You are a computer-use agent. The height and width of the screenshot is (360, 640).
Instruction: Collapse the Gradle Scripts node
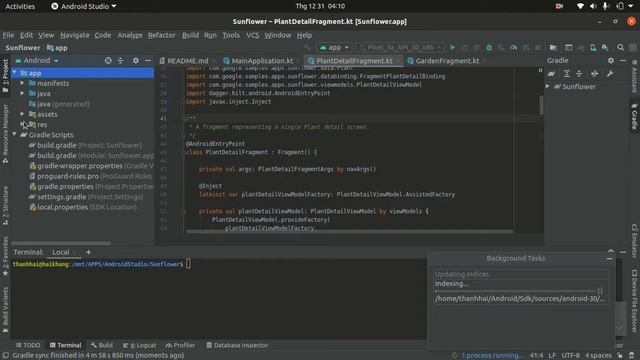[x=15, y=134]
